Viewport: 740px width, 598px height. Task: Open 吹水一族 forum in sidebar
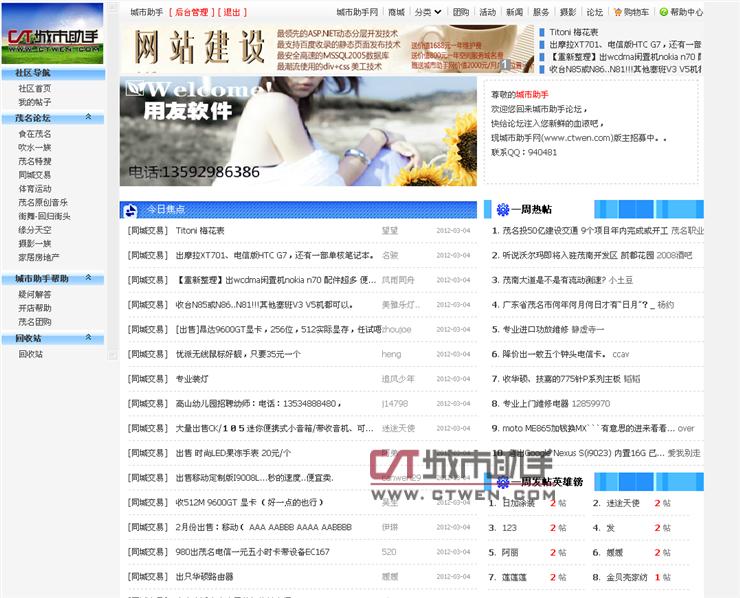coord(34,148)
